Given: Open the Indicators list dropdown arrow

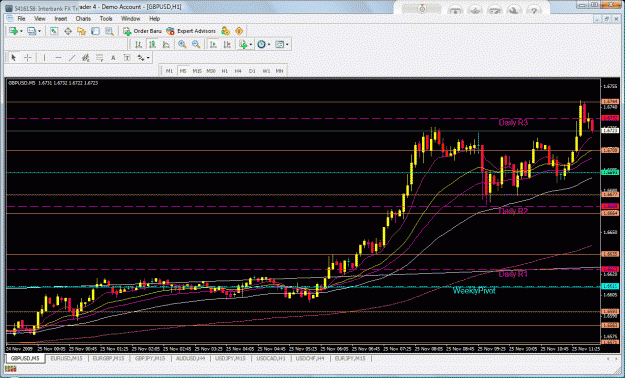Looking at the screenshot, I should click(x=251, y=45).
